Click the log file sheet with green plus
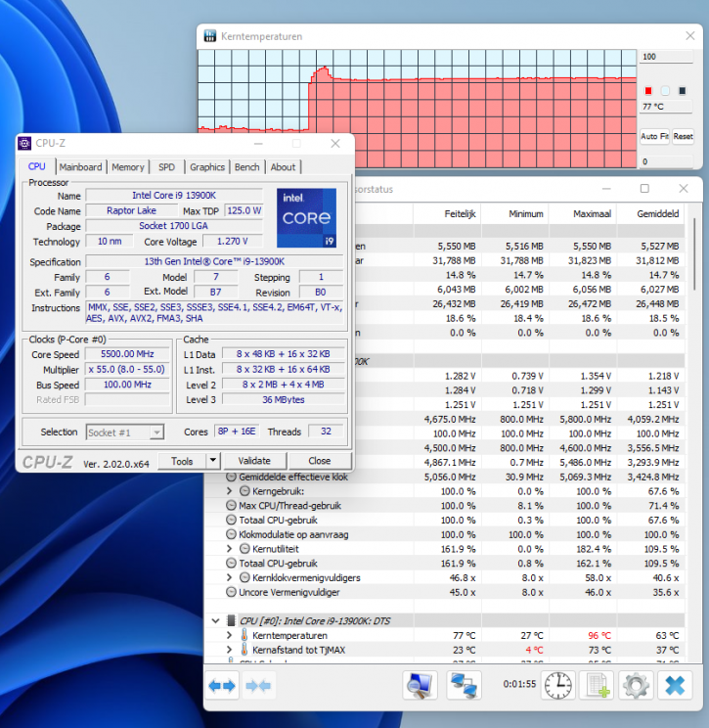The width and height of the screenshot is (709, 728). pyautogui.click(x=597, y=685)
